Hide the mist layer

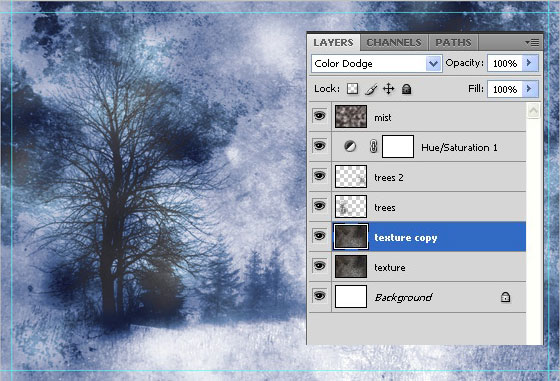(x=320, y=116)
